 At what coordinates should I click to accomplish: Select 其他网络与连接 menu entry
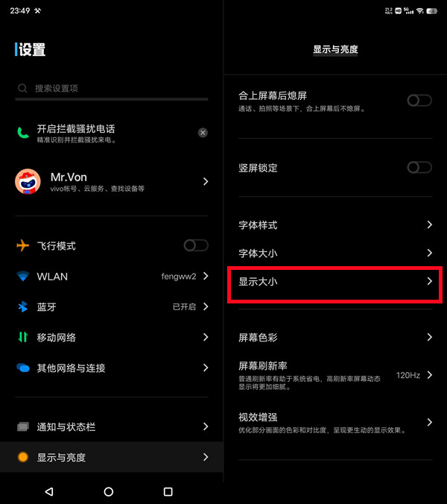click(x=112, y=368)
